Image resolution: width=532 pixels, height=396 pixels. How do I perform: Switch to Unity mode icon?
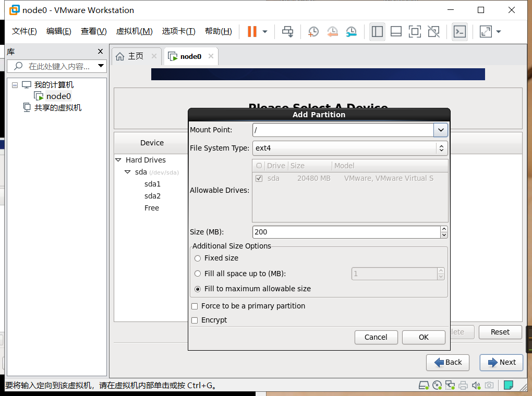pos(433,32)
